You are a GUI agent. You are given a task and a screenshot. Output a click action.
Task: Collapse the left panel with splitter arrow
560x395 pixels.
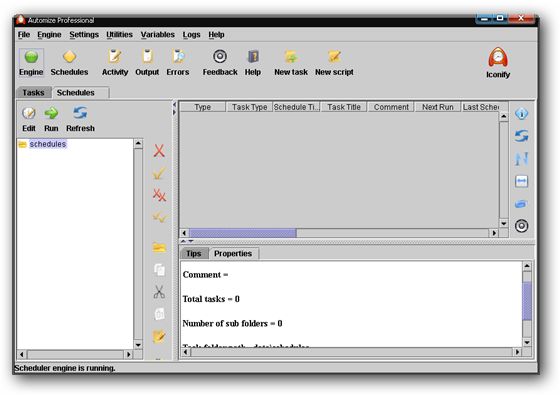click(x=174, y=105)
